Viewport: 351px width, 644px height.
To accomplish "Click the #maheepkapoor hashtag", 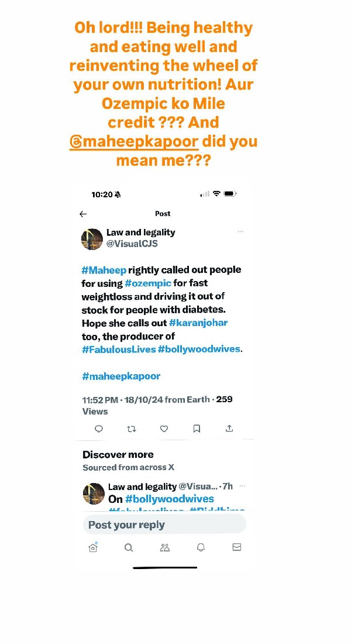I will click(121, 376).
